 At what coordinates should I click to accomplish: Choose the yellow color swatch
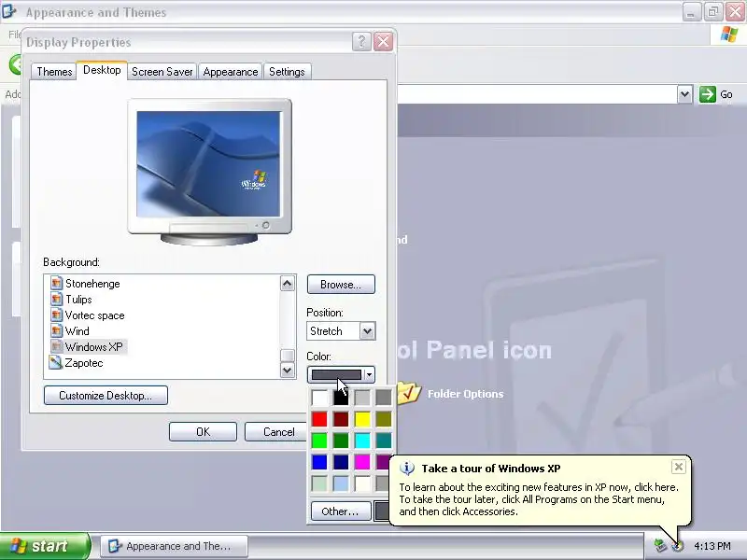click(362, 419)
